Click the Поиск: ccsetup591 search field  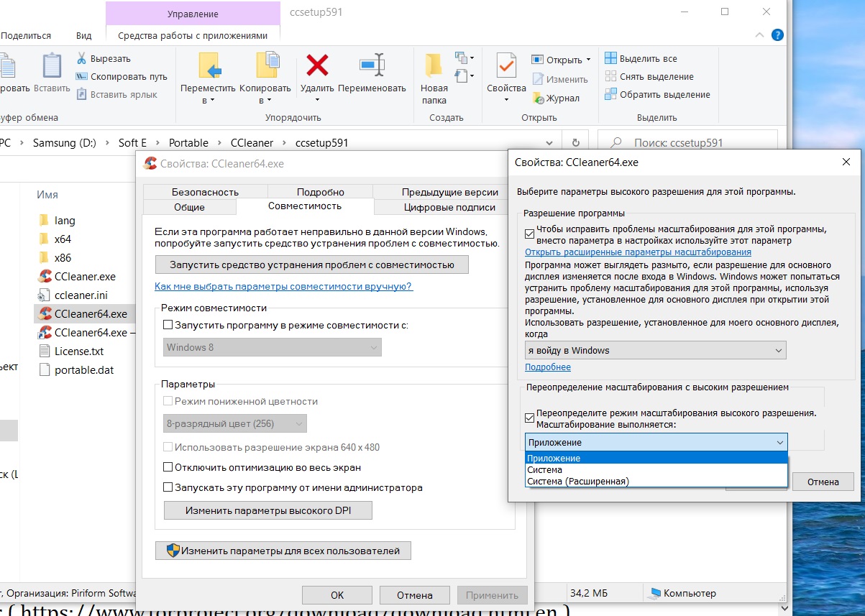click(687, 143)
